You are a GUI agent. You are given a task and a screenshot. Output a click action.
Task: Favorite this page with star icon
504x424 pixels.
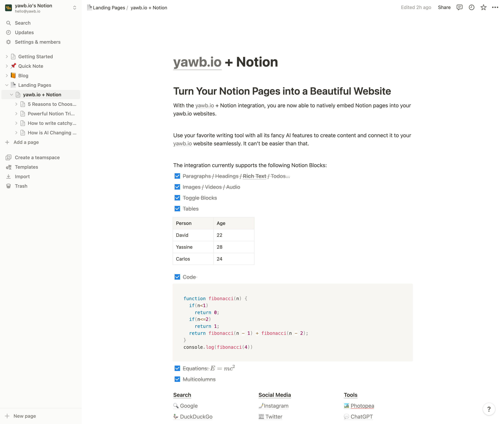pos(483,7)
